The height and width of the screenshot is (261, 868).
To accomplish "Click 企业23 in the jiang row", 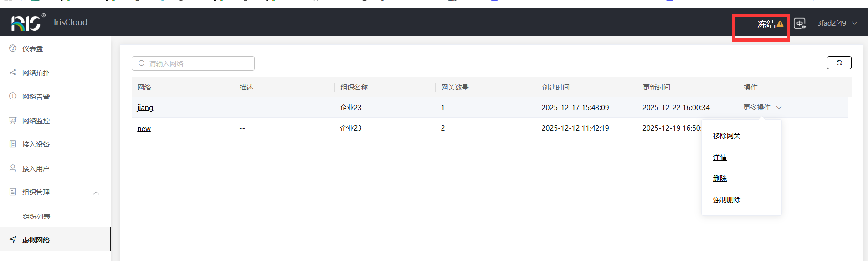I will pos(351,108).
